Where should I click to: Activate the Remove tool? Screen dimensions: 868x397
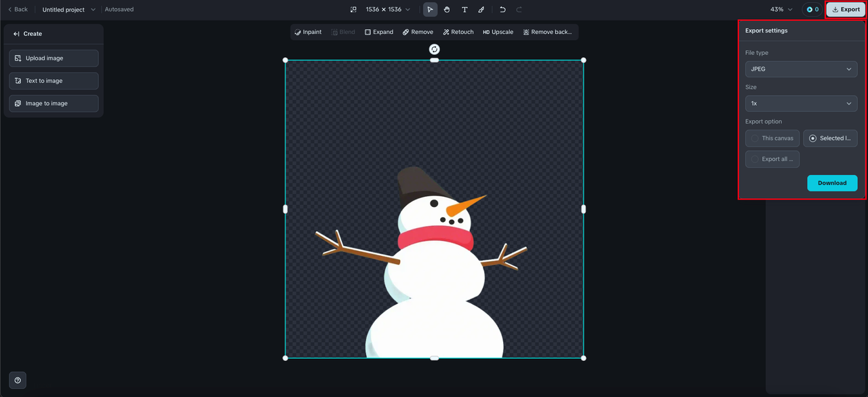pyautogui.click(x=418, y=32)
